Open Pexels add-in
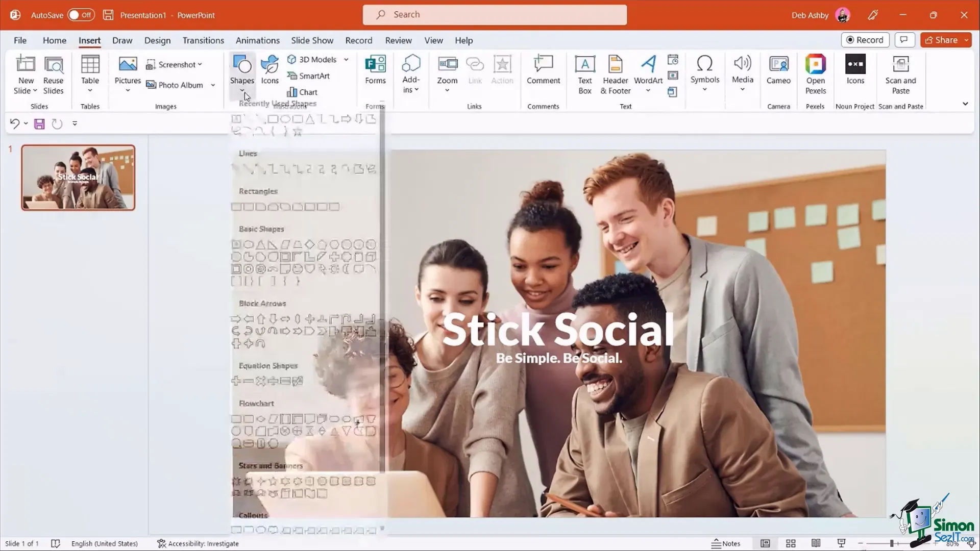 [x=816, y=75]
